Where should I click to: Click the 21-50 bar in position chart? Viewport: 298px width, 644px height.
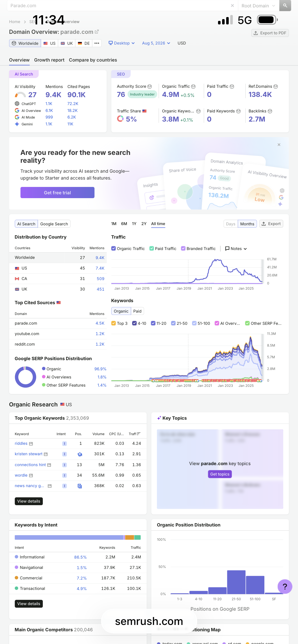pyautogui.click(x=236, y=582)
